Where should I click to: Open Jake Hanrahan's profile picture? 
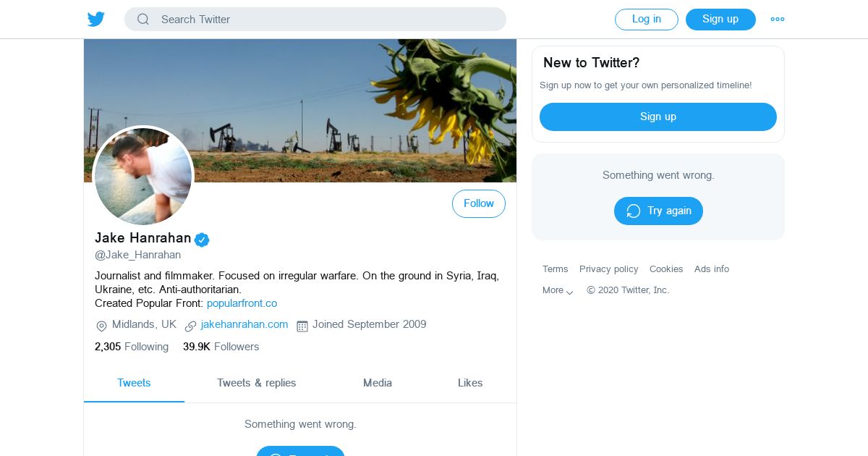(x=143, y=176)
